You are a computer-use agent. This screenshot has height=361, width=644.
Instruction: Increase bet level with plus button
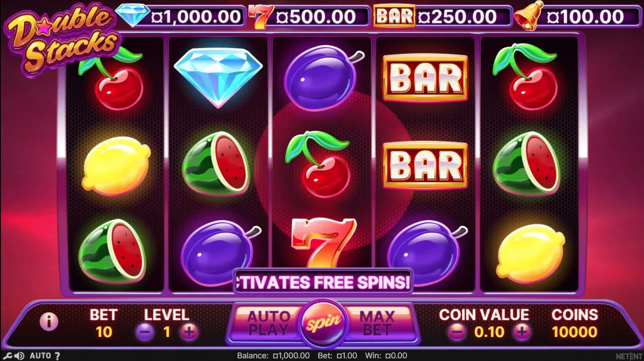point(189,332)
